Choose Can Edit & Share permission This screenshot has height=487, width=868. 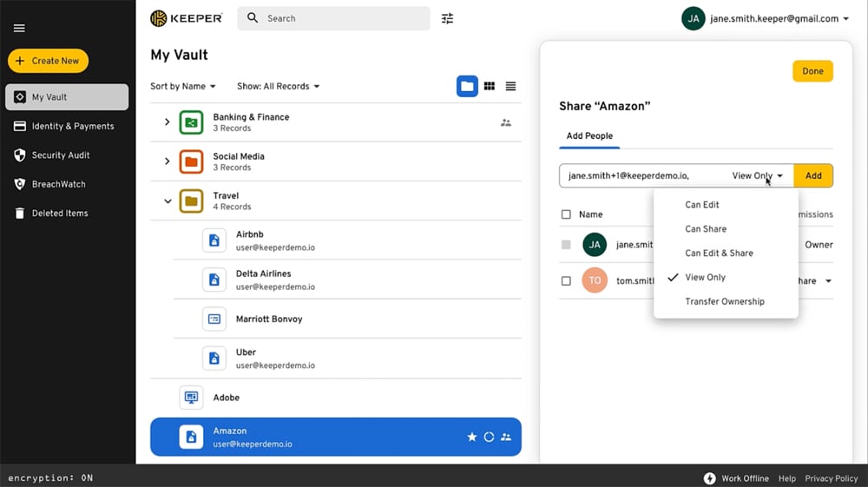[719, 253]
